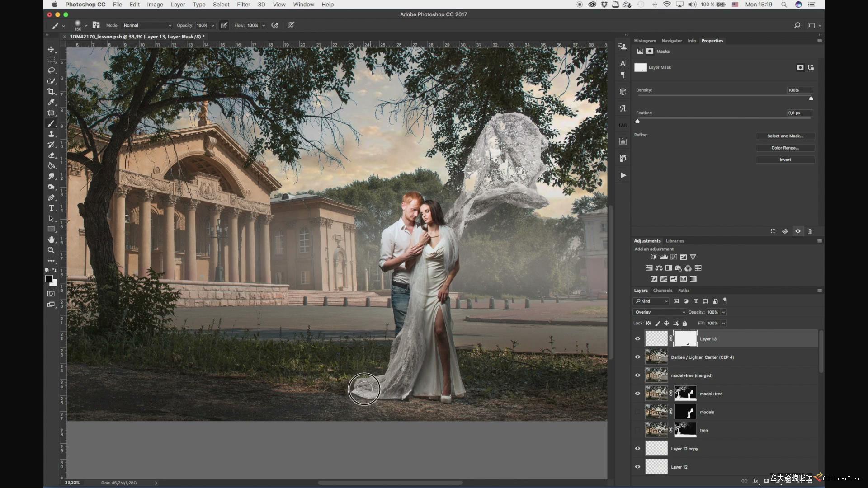Select the Rectangular Marquee tool
868x488 pixels.
pos(51,60)
